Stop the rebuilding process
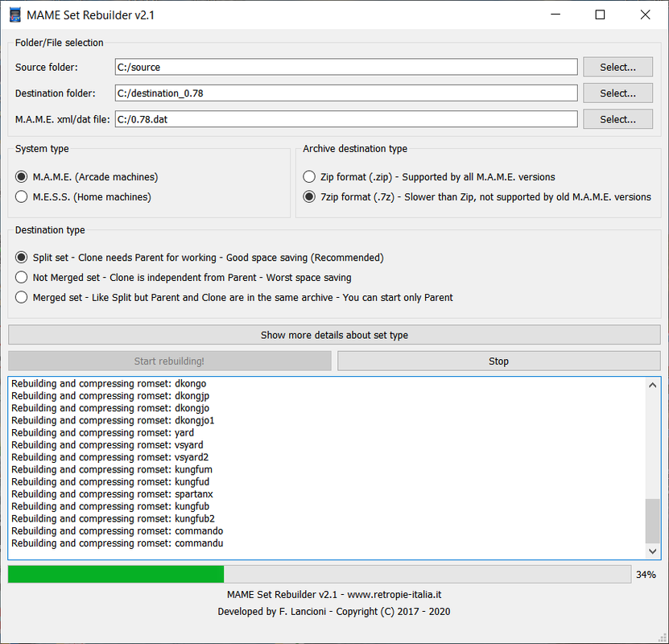Viewport: 669px width, 644px height. [499, 361]
